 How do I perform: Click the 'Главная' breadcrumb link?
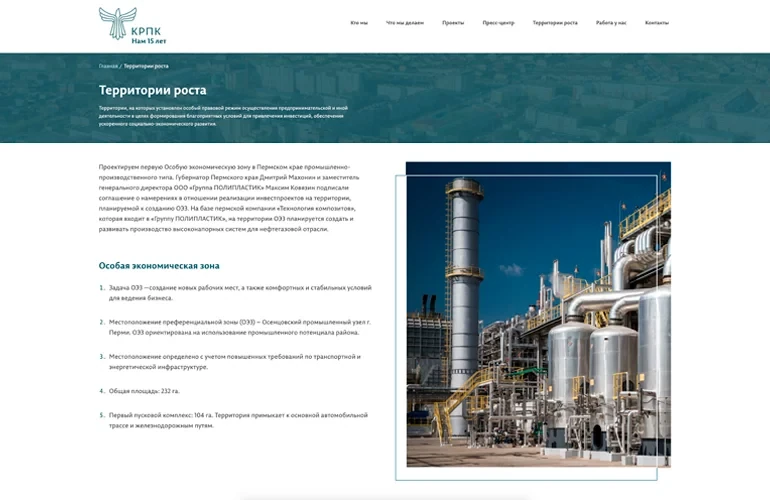tap(108, 66)
